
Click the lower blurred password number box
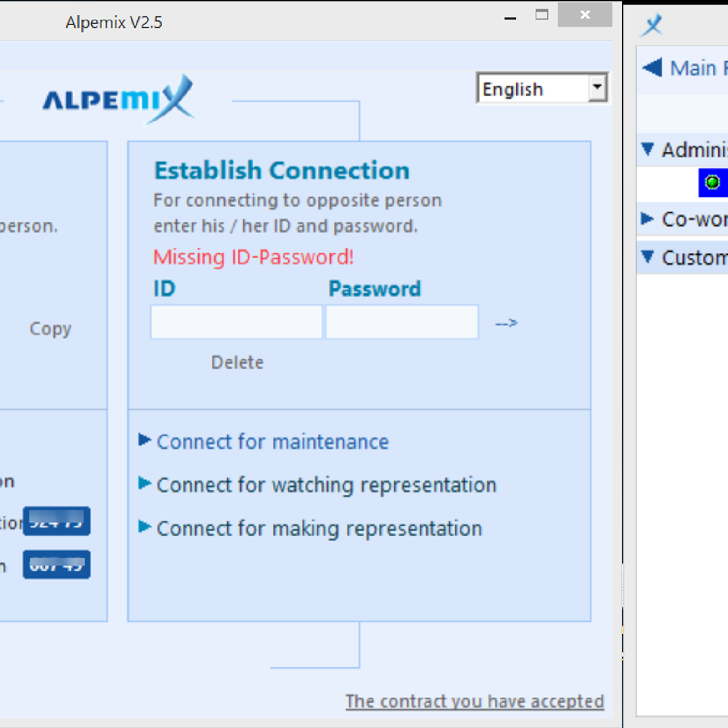click(x=56, y=564)
